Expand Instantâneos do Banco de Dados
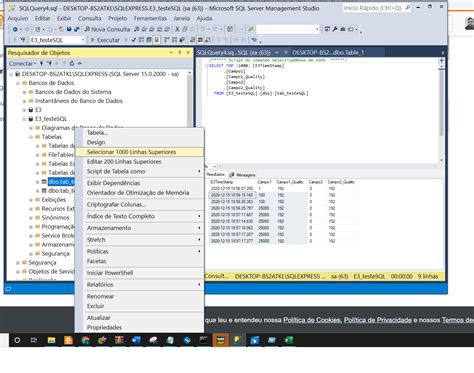474x373 pixels. click(x=24, y=101)
